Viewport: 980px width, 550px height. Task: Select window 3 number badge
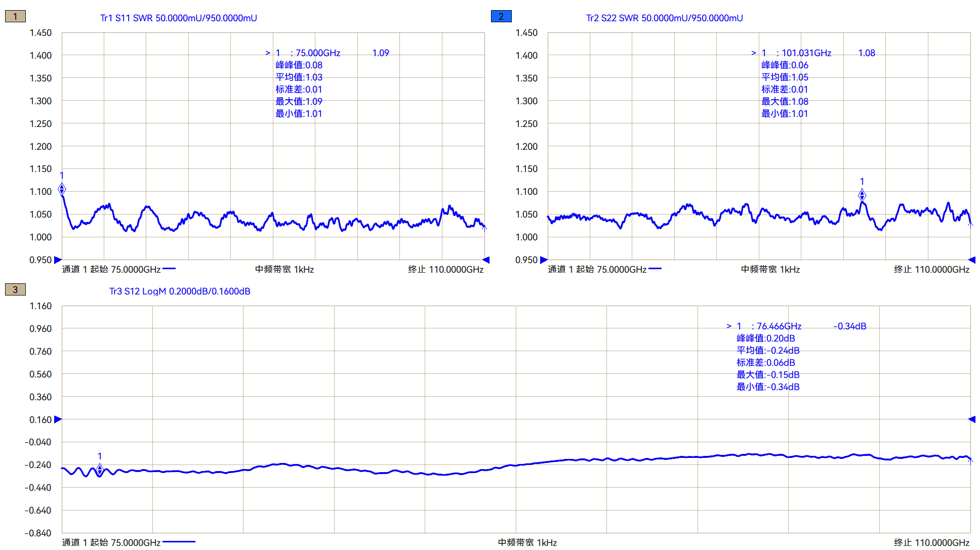click(x=15, y=290)
